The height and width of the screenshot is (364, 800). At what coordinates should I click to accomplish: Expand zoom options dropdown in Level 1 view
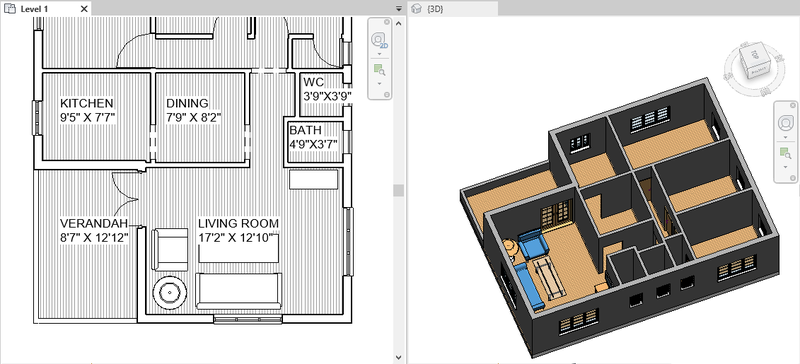(x=379, y=83)
